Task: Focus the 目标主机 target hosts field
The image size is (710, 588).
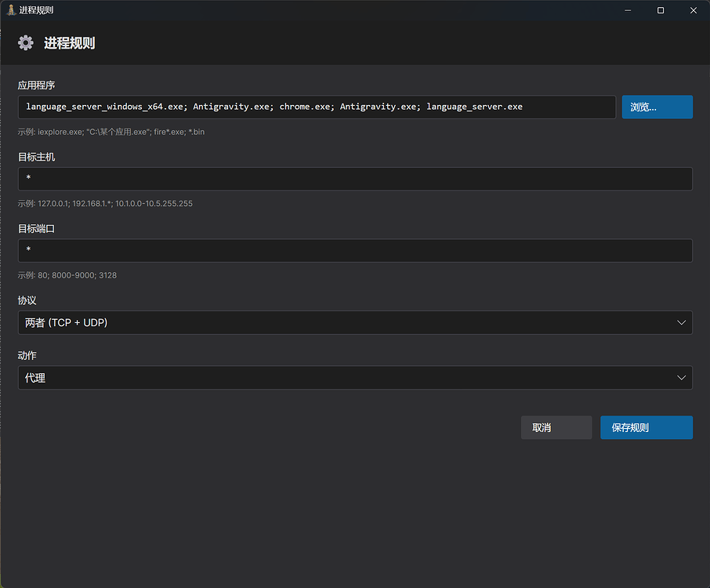Action: pyautogui.click(x=355, y=179)
